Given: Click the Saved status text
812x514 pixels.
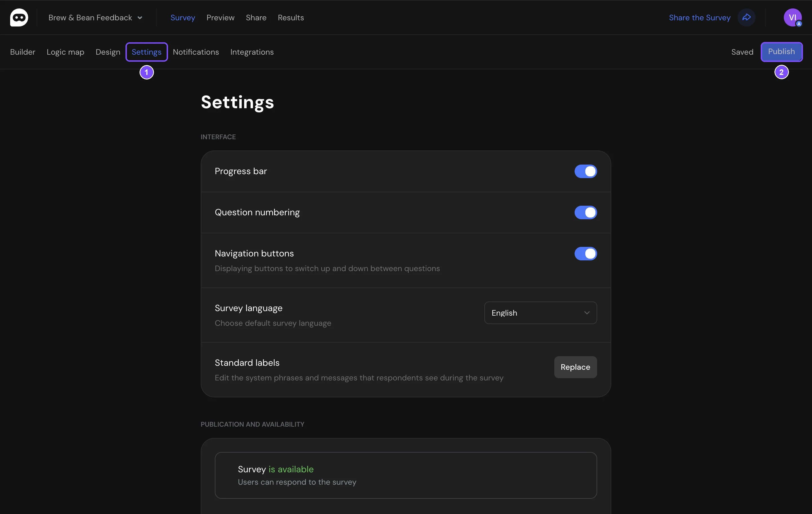Looking at the screenshot, I should tap(742, 52).
